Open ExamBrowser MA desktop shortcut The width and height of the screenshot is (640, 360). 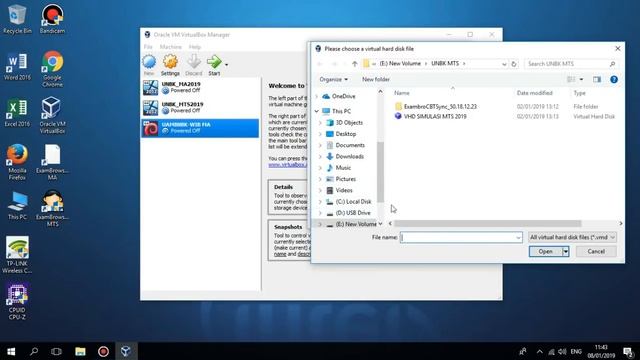pos(52,162)
